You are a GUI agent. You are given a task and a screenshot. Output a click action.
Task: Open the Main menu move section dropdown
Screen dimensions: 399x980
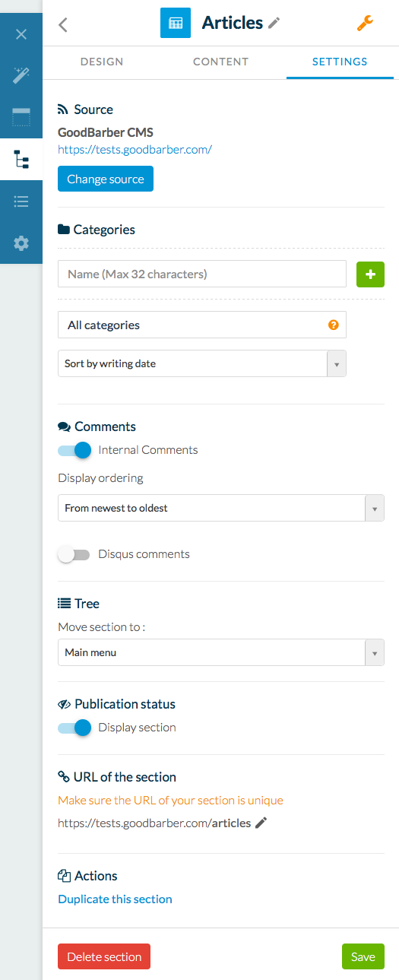click(221, 652)
